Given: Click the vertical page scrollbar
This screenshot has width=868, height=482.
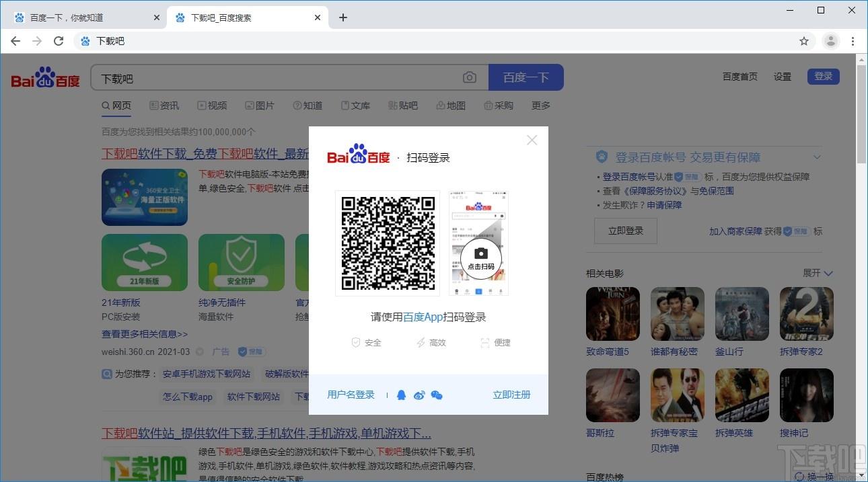Looking at the screenshot, I should click(861, 269).
